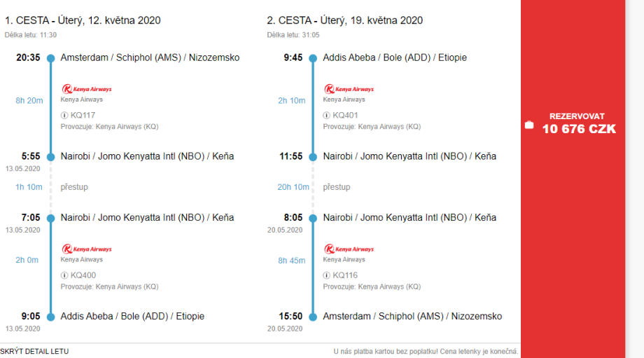Click the Kenya Airways logo above KQ401

pos(349,89)
